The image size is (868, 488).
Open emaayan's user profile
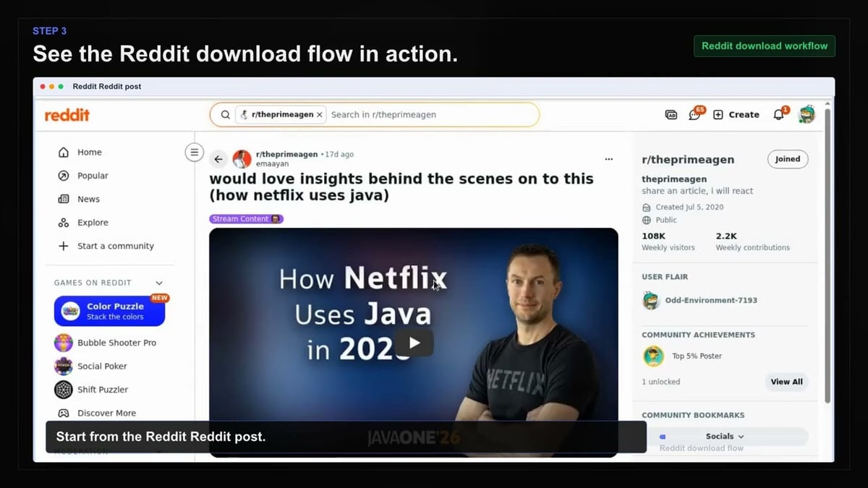pyautogui.click(x=272, y=164)
